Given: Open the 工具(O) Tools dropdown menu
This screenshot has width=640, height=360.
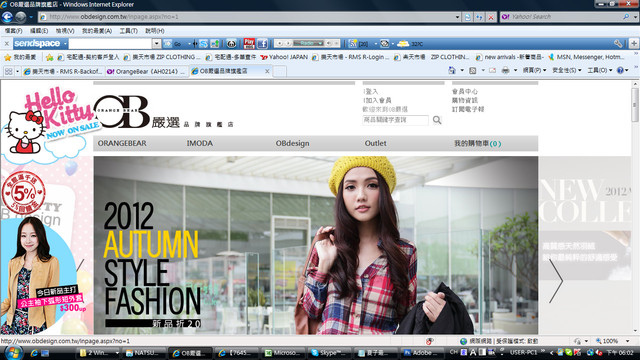Looking at the screenshot, I should point(600,70).
